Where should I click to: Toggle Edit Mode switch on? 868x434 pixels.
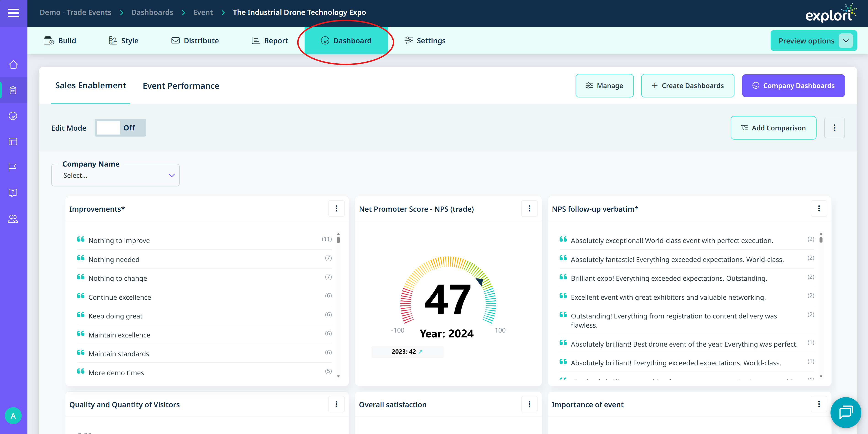[x=120, y=128]
